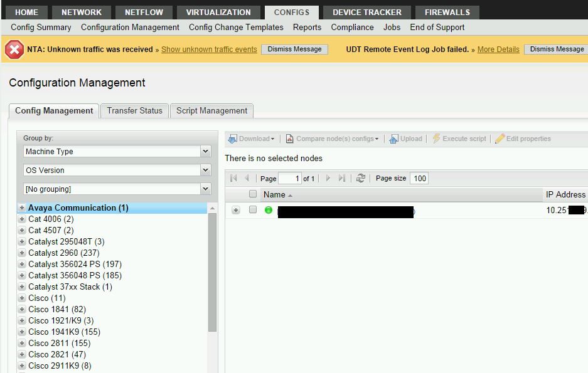Expand Catalyst 356048 PS (185) group
The width and height of the screenshot is (588, 373).
[22, 275]
